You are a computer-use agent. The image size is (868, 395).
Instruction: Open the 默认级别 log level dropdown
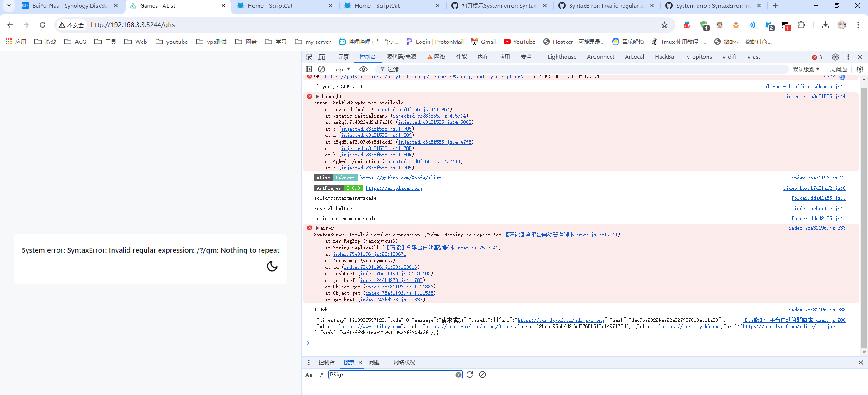tap(806, 69)
